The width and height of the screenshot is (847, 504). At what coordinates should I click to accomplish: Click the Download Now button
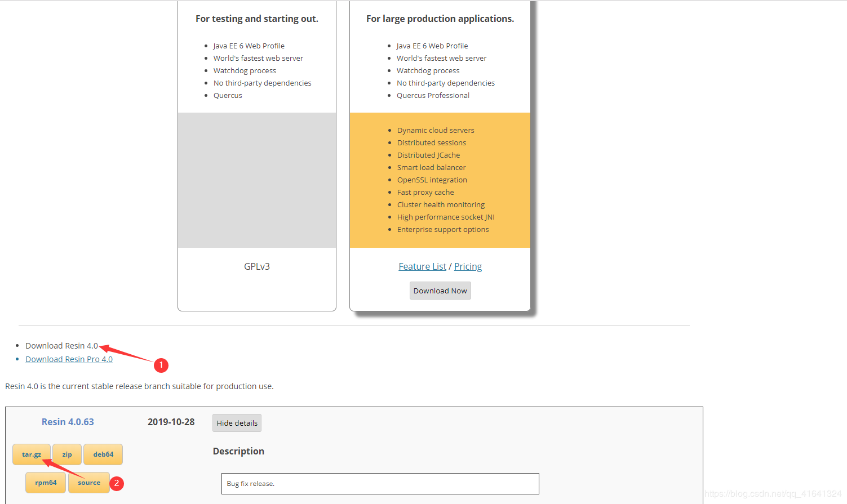(440, 291)
